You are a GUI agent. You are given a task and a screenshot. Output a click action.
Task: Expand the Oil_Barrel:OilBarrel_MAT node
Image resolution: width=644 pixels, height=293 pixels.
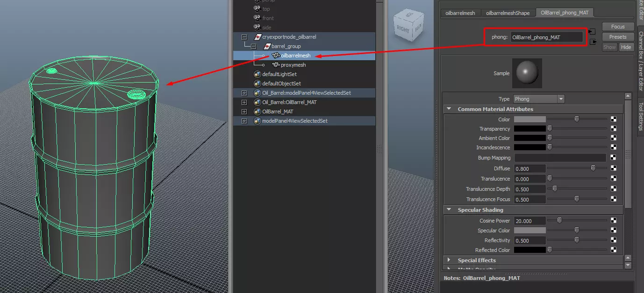click(244, 102)
